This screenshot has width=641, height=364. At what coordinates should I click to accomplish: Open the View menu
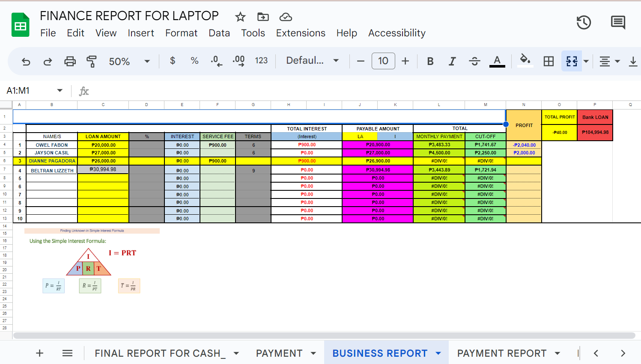pos(106,33)
